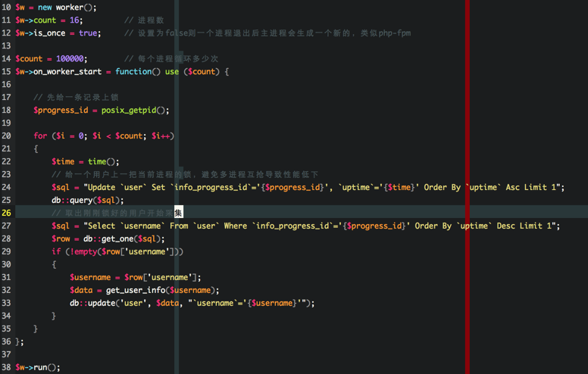Click line number 10 in the gutter
The image size is (588, 374).
(x=6, y=7)
